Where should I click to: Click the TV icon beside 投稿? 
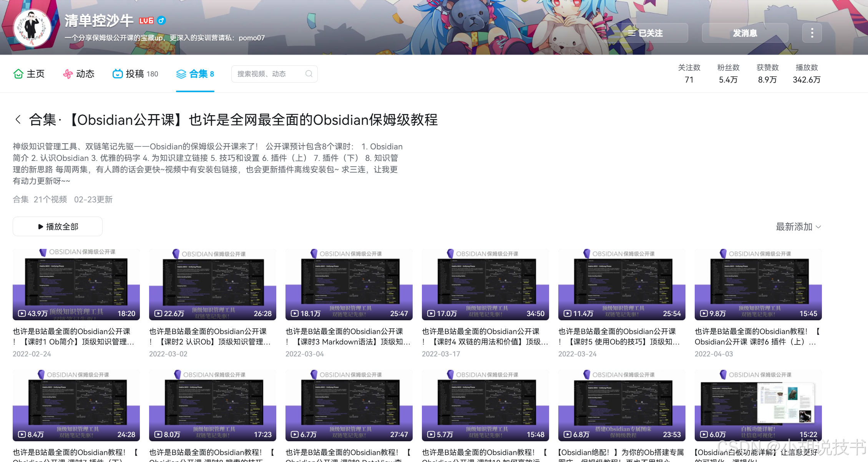pyautogui.click(x=117, y=74)
